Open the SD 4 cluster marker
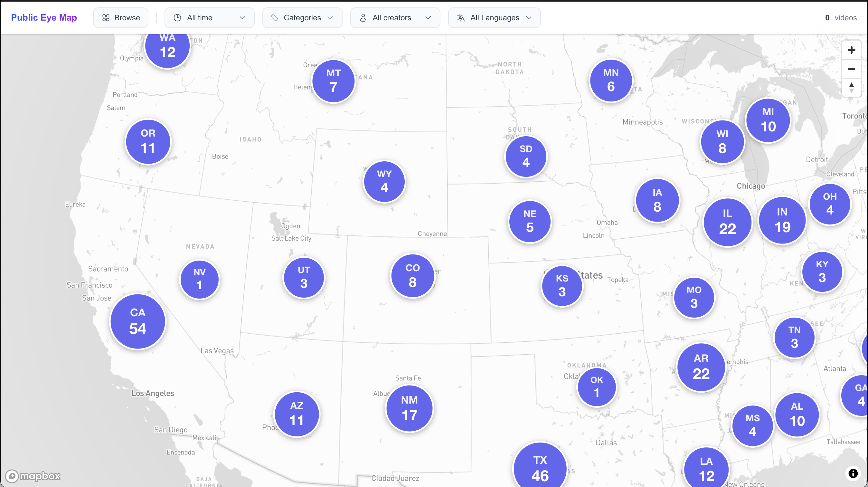 pyautogui.click(x=526, y=157)
